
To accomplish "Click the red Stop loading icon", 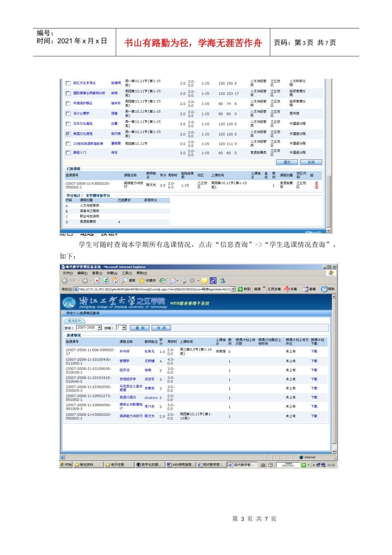I will [x=97, y=281].
